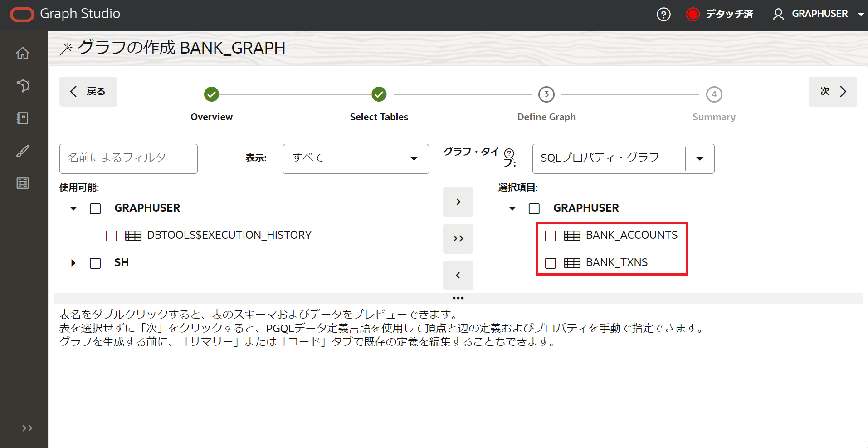The height and width of the screenshot is (448, 868).
Task: Check the BANK_ACCOUNTS checkbox
Action: (550, 236)
